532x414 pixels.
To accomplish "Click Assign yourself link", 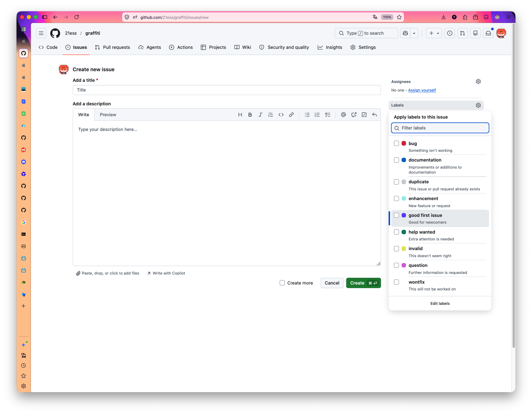I will 422,90.
